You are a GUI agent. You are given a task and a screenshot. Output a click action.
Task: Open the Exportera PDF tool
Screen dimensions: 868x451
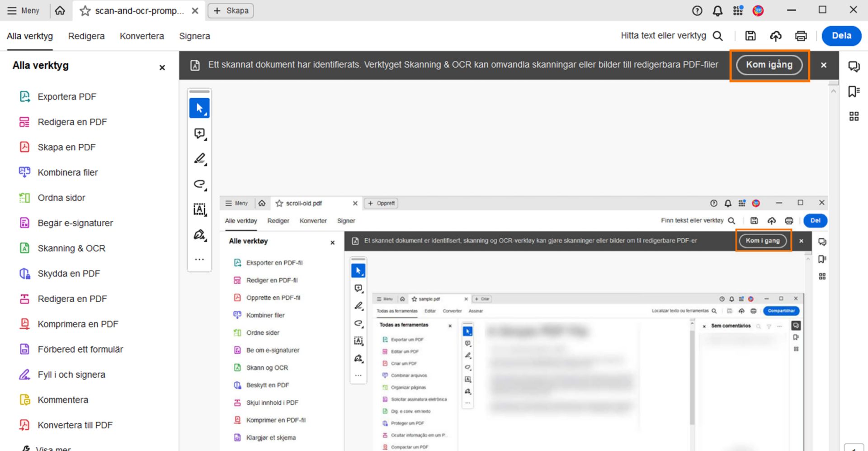[x=58, y=96]
